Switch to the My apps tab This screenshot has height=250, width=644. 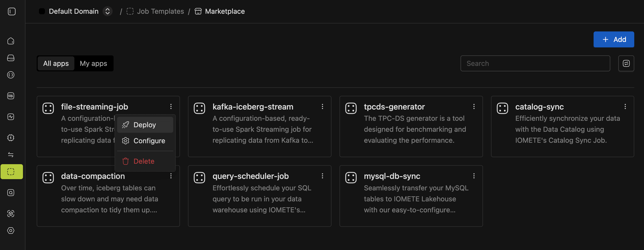94,64
